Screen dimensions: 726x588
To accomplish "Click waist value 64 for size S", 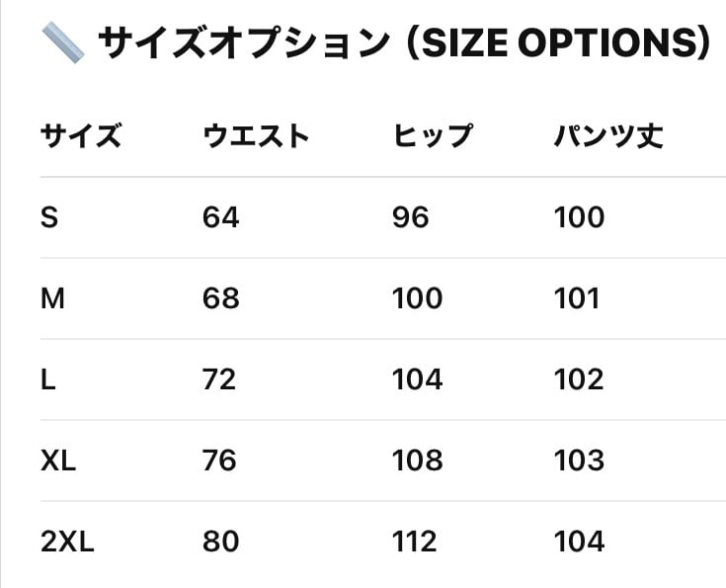I will [x=220, y=217].
